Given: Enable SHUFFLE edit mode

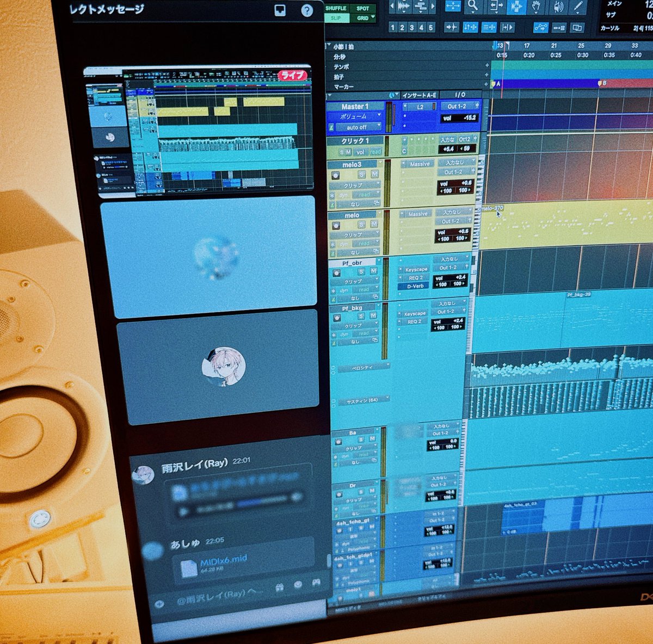Looking at the screenshot, I should tap(336, 8).
